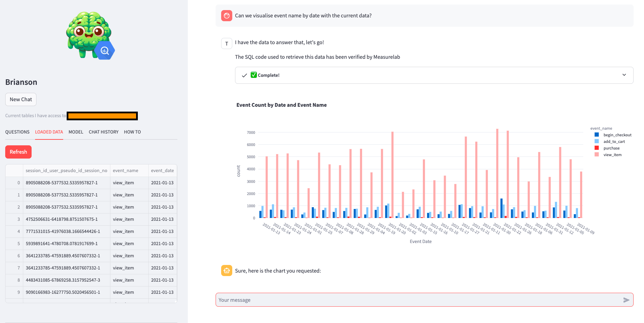Click the red Refresh button

click(x=18, y=152)
